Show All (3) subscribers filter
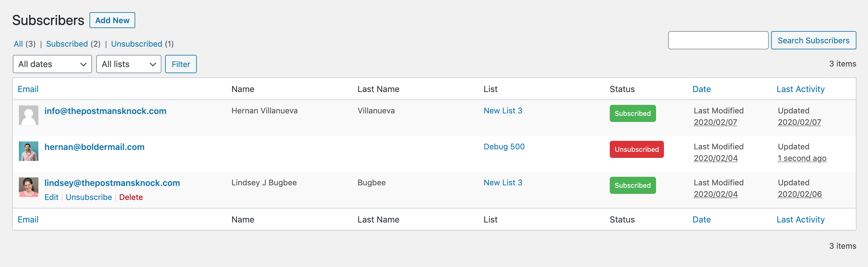Image resolution: width=868 pixels, height=267 pixels. point(25,44)
